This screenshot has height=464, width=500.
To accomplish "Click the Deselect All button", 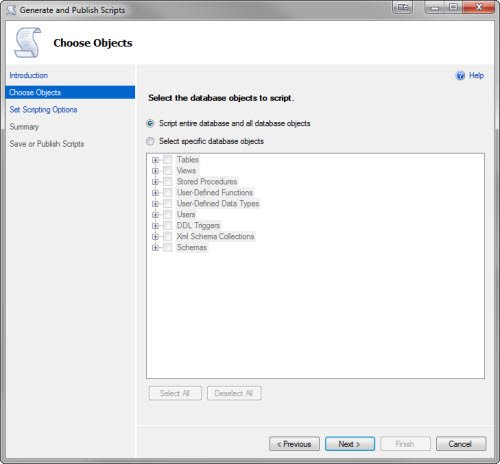I will click(x=234, y=393).
